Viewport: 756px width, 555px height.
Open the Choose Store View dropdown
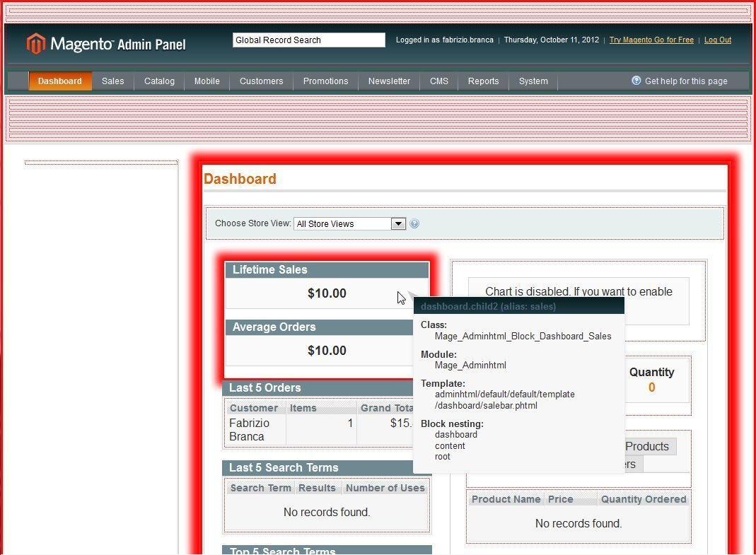point(349,223)
